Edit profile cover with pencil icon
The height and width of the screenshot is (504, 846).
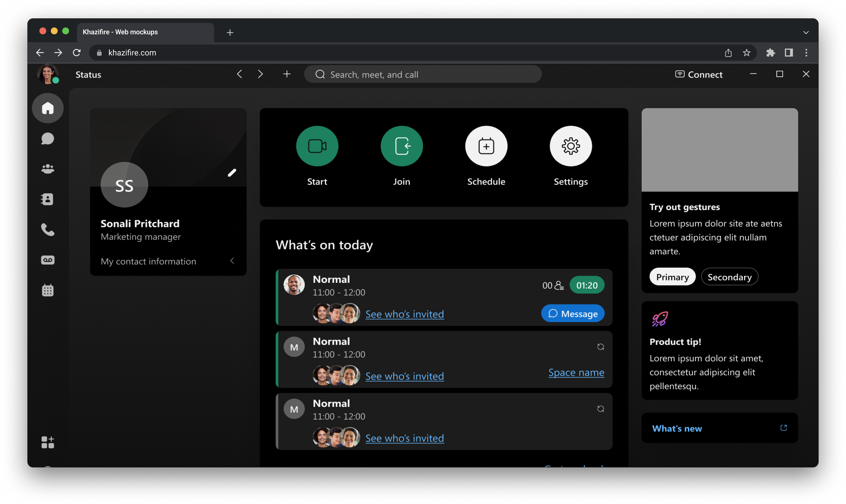click(x=232, y=173)
